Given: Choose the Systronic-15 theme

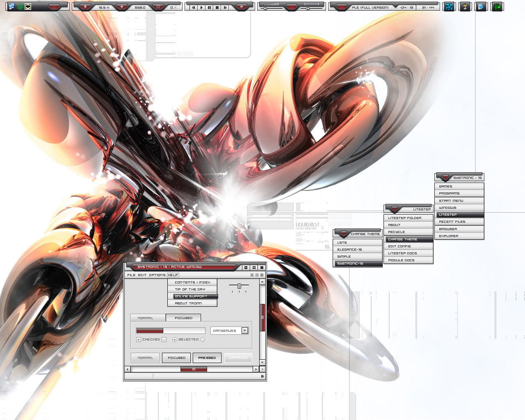Looking at the screenshot, I should (358, 263).
